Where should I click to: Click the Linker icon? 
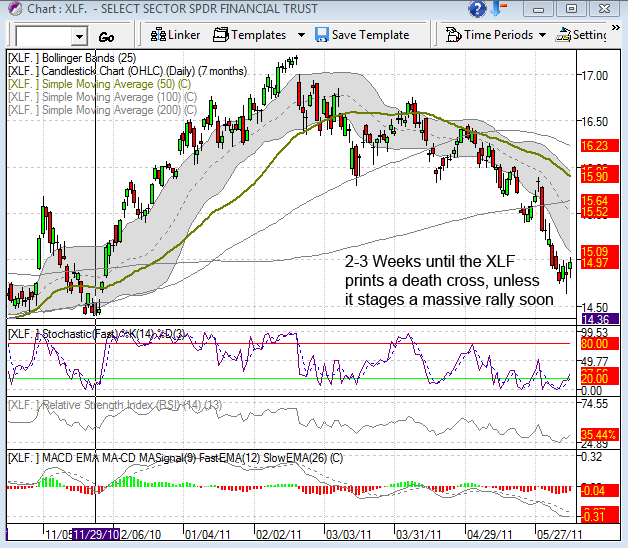[158, 35]
